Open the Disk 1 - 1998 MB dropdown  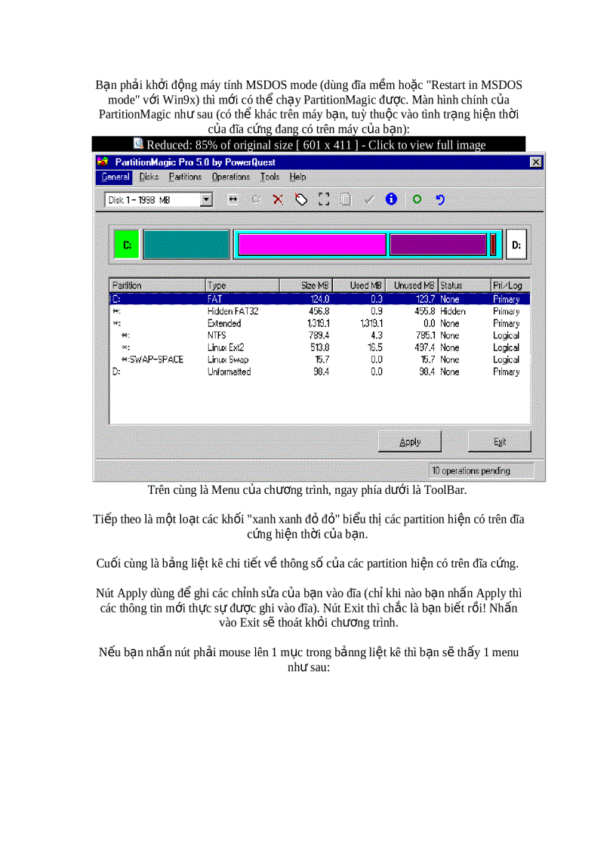(x=205, y=199)
